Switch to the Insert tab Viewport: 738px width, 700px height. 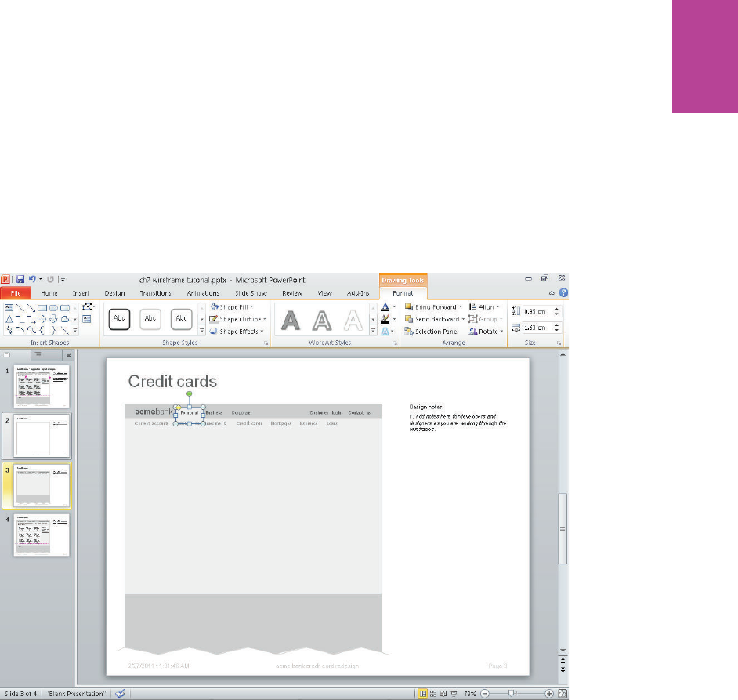[x=81, y=293]
